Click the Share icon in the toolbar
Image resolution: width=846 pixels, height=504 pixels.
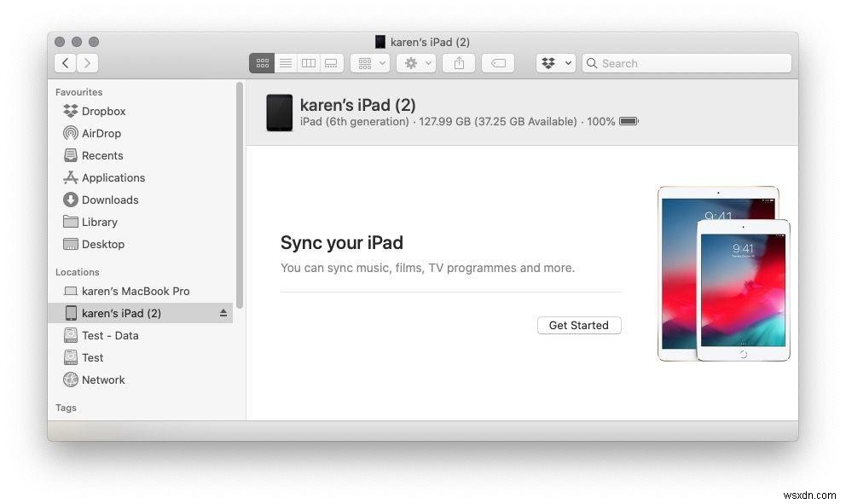coord(458,62)
